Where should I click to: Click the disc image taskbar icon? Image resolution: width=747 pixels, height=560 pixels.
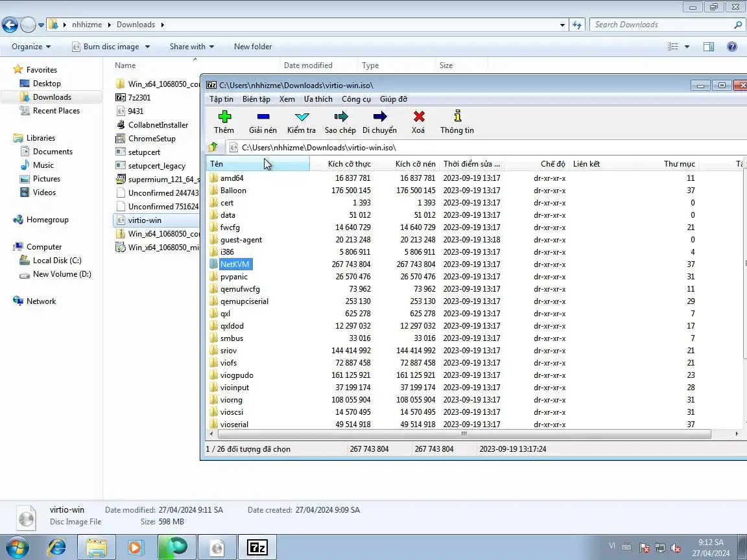pyautogui.click(x=217, y=548)
